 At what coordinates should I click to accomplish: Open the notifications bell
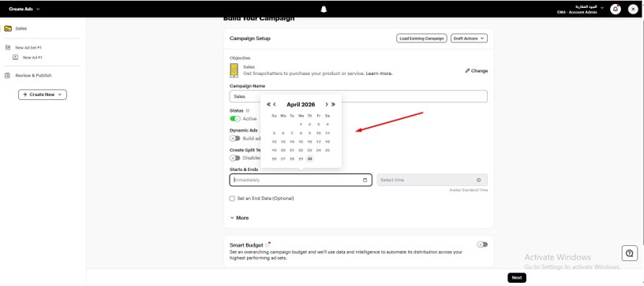[616, 9]
